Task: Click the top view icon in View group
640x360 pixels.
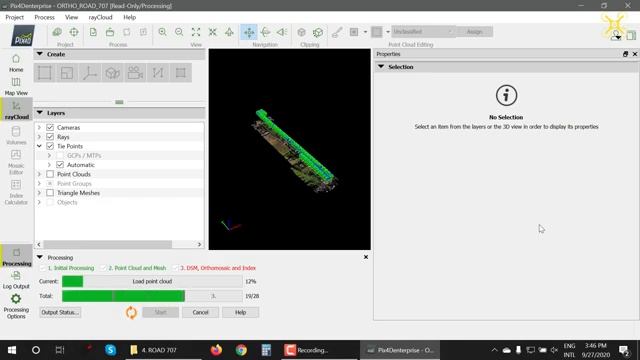Action: (229, 32)
